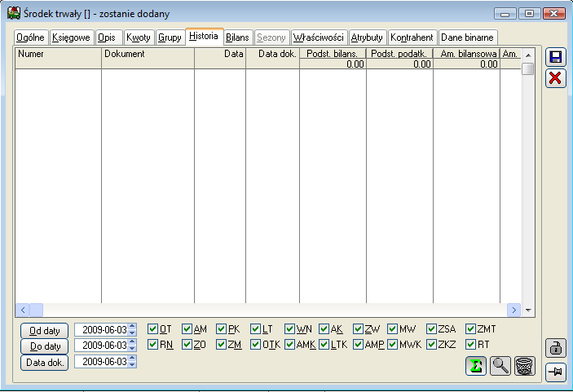Toggle the WN checkbox
573x392 pixels.
pyautogui.click(x=290, y=329)
